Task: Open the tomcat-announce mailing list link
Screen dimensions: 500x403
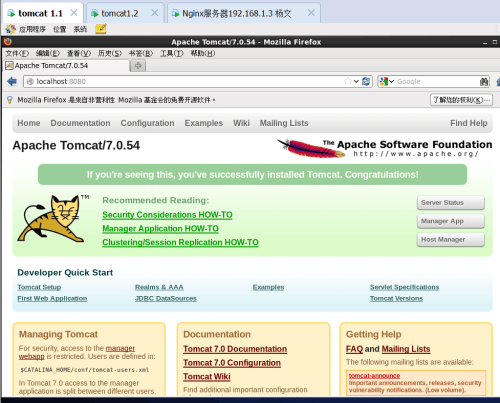Action: coord(374,376)
